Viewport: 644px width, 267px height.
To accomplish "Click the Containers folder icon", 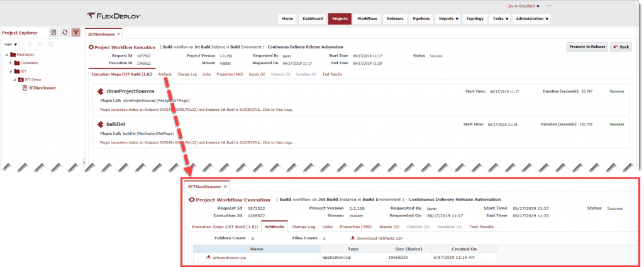I will coord(17,63).
